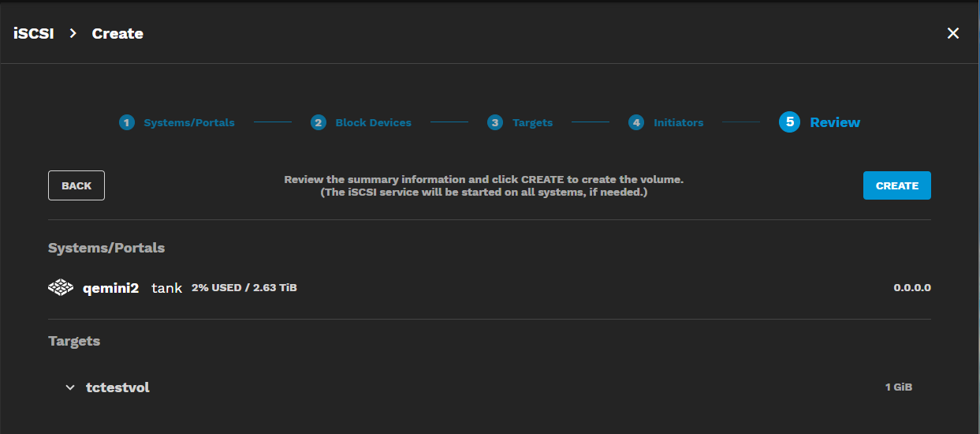Click the TrueNAS system icon beside qemini2
The image size is (980, 434).
click(61, 288)
